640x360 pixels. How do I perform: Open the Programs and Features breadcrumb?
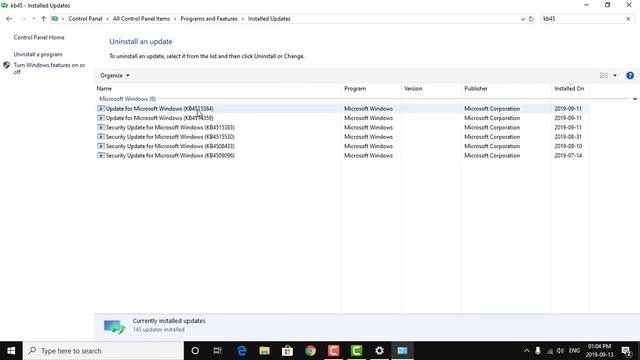click(209, 19)
